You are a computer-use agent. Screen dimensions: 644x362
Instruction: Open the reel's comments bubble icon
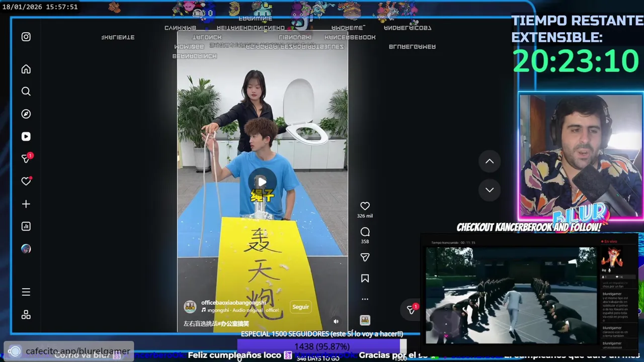point(365,232)
